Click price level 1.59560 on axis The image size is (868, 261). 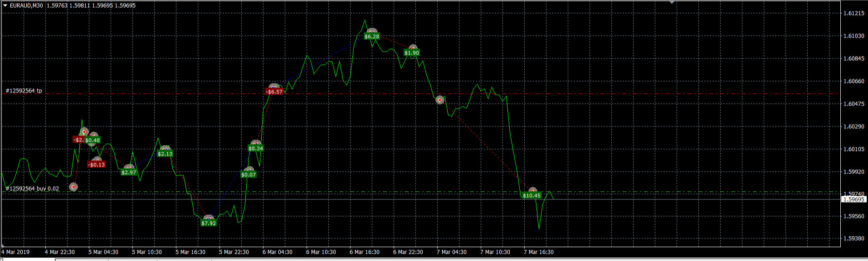tap(853, 216)
